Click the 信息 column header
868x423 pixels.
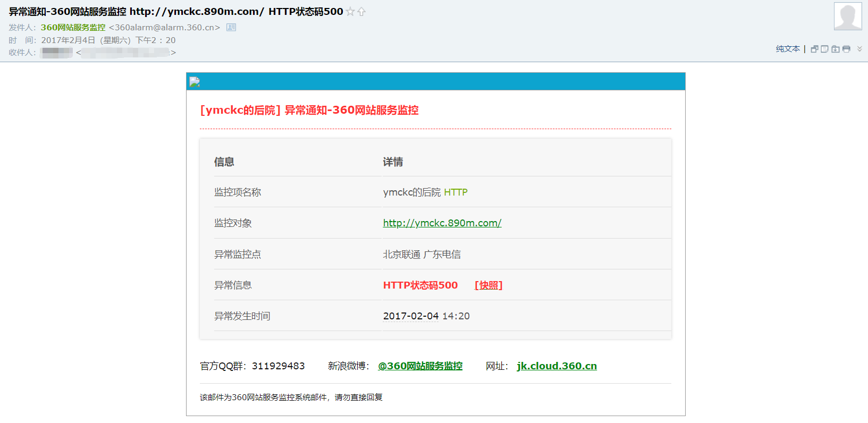tap(224, 162)
